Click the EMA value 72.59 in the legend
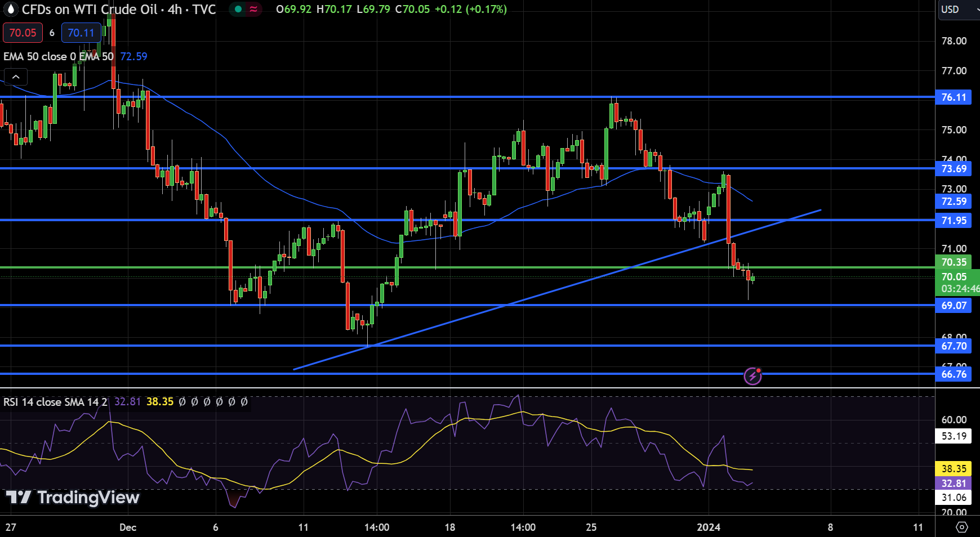 click(133, 56)
